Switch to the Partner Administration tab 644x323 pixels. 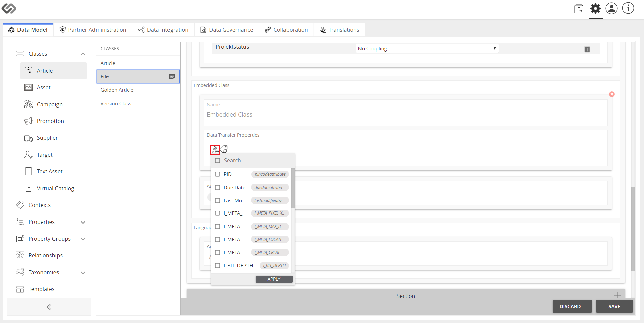[93, 30]
